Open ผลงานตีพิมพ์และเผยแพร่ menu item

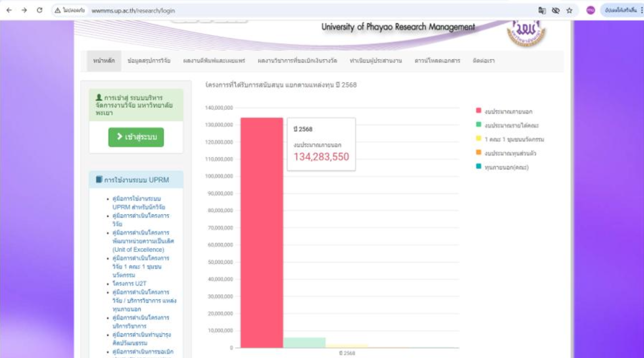click(214, 61)
